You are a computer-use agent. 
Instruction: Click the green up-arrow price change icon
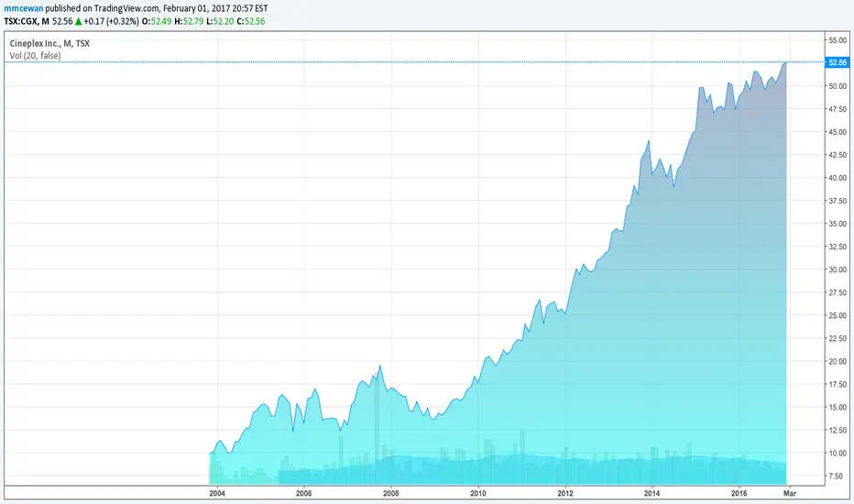79,21
